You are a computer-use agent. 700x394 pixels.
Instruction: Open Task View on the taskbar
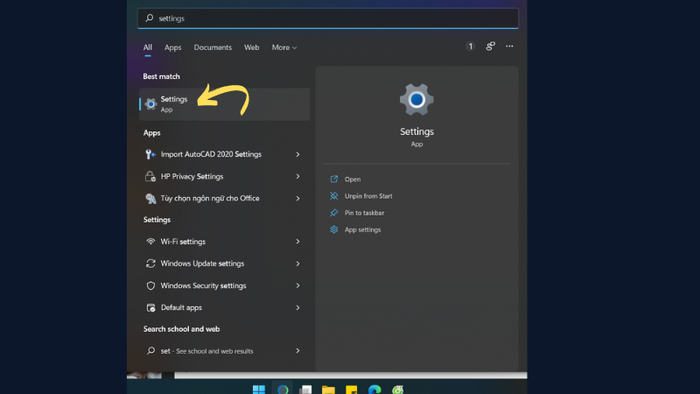click(x=305, y=389)
